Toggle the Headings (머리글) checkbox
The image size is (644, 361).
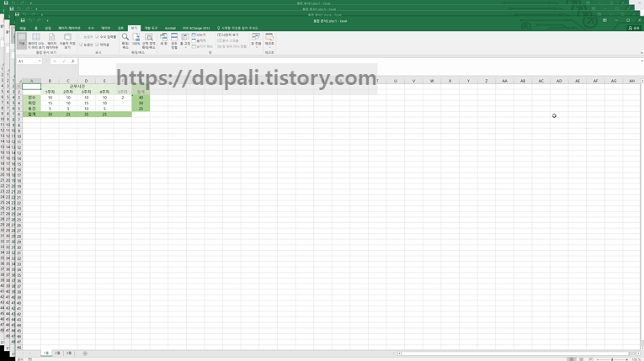[x=102, y=45]
